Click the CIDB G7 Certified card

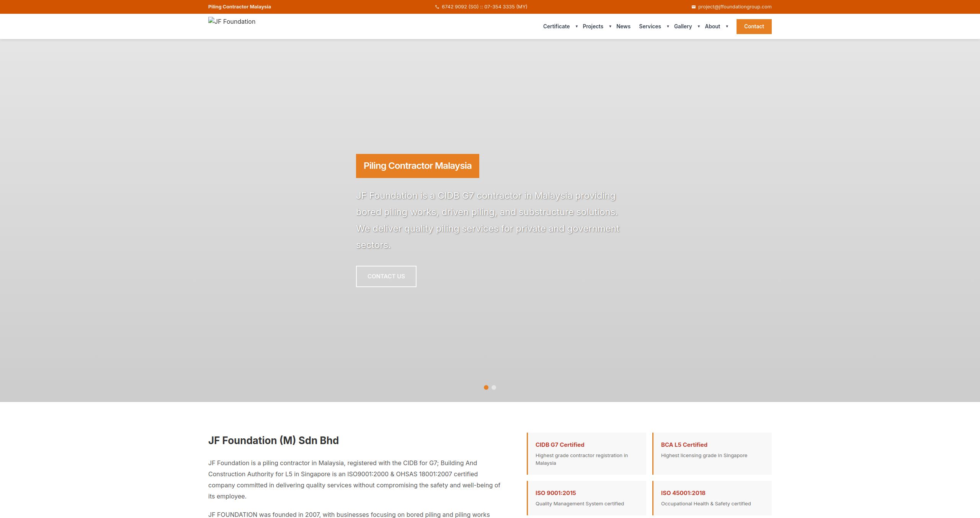pyautogui.click(x=586, y=454)
